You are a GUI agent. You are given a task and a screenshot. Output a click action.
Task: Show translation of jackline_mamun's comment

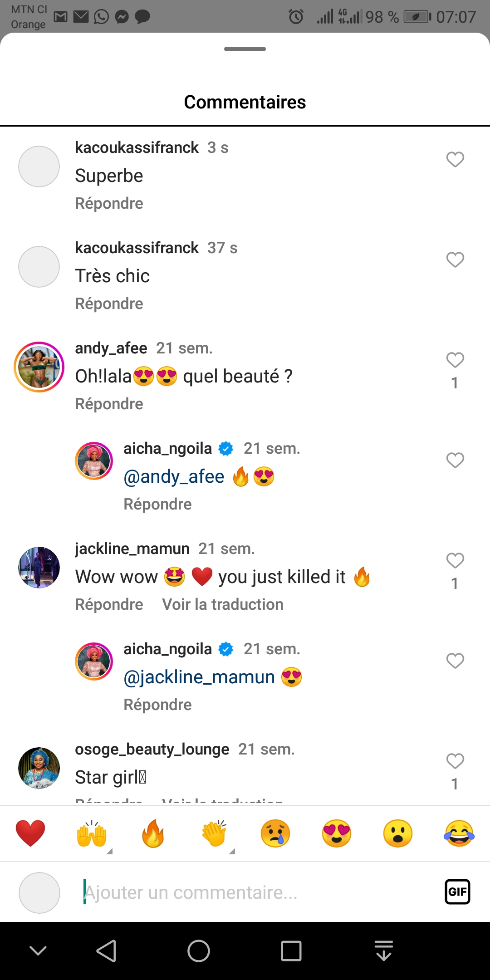click(x=223, y=604)
